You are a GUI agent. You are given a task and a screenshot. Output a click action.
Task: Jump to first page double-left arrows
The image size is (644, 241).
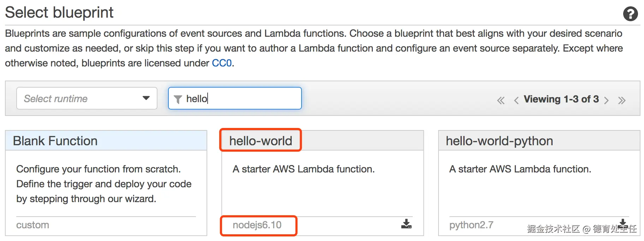pyautogui.click(x=501, y=100)
